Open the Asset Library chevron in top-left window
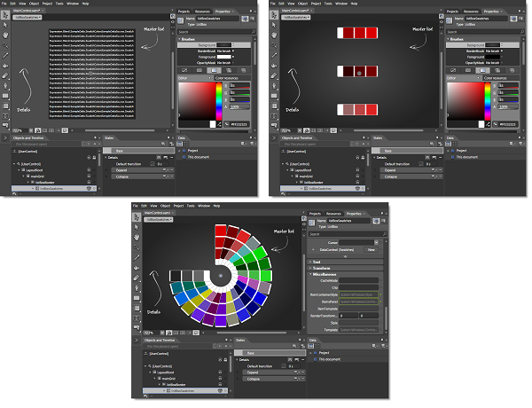Screen dimensions: 532x408 [x=5, y=138]
